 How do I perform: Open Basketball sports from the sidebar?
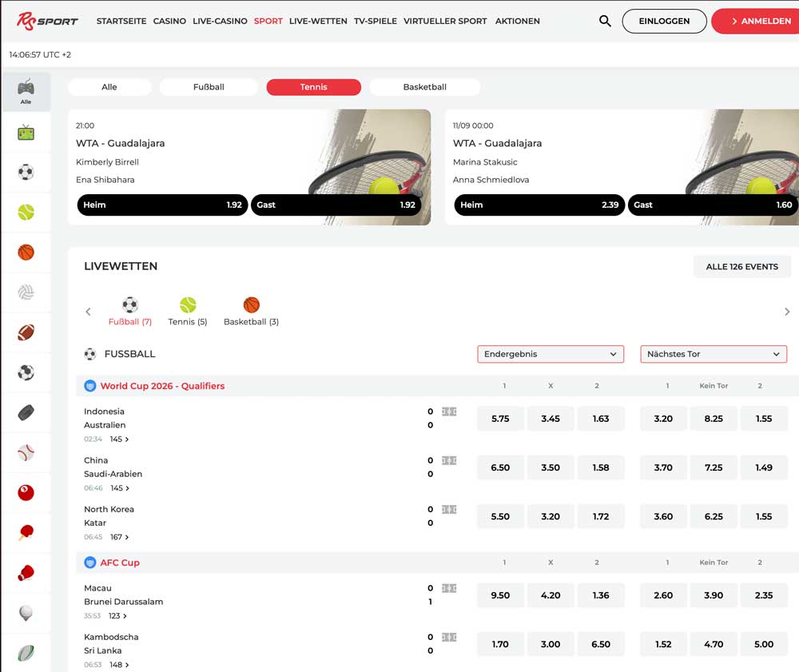[26, 252]
